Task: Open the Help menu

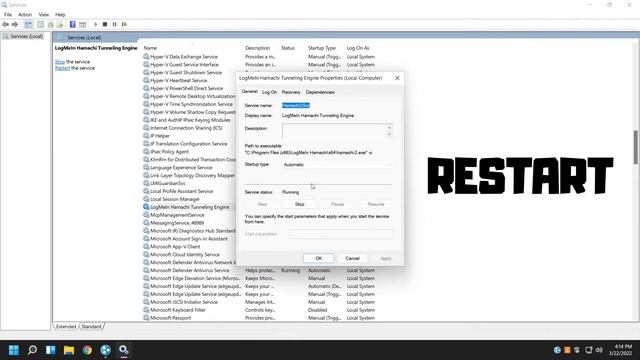Action: 60,15
